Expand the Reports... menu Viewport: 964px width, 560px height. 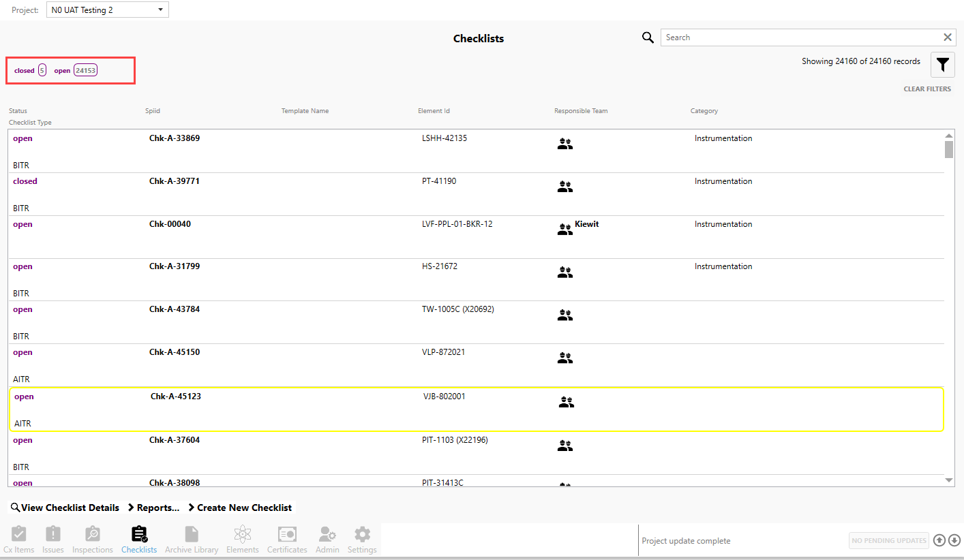pyautogui.click(x=153, y=508)
